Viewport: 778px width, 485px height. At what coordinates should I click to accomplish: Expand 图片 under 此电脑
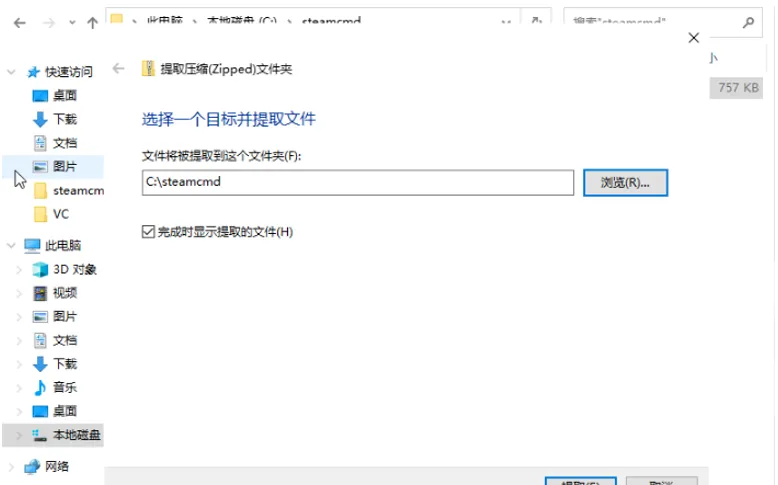[x=19, y=317]
